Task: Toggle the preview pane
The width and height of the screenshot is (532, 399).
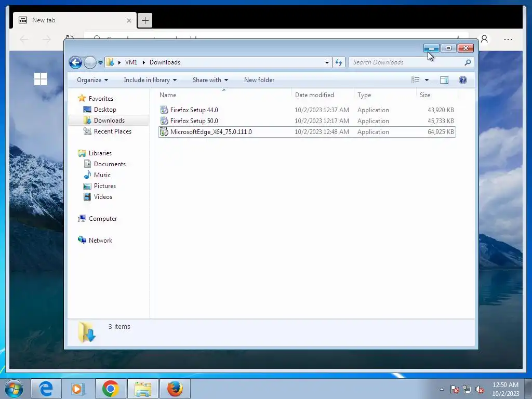Action: [444, 80]
